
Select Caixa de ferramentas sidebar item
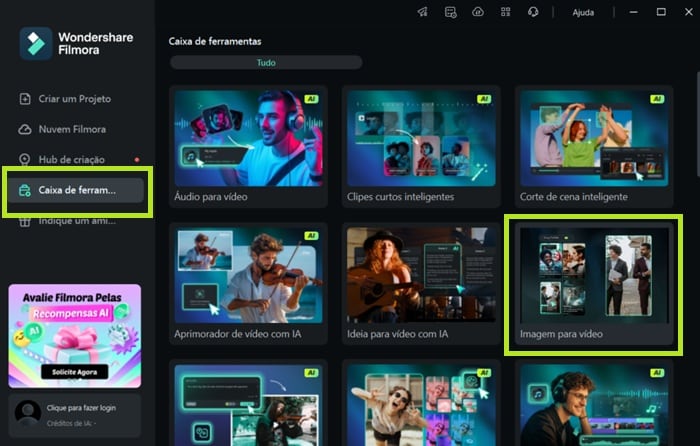76,190
